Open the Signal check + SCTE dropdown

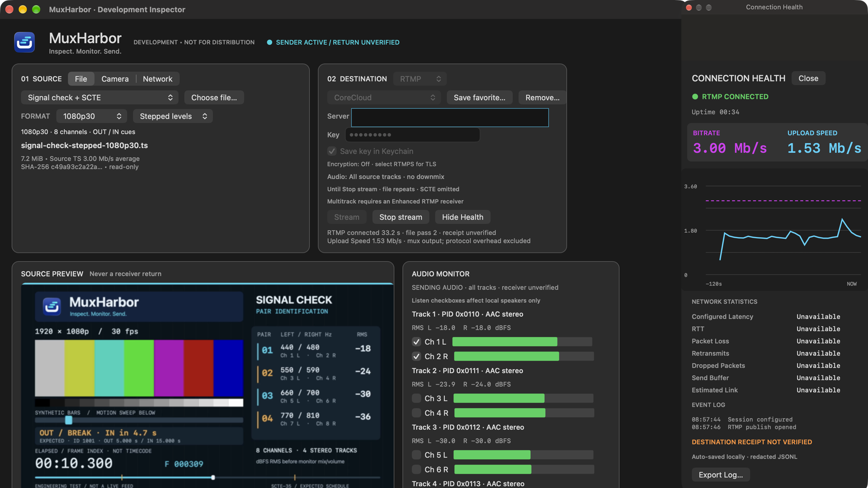point(99,98)
